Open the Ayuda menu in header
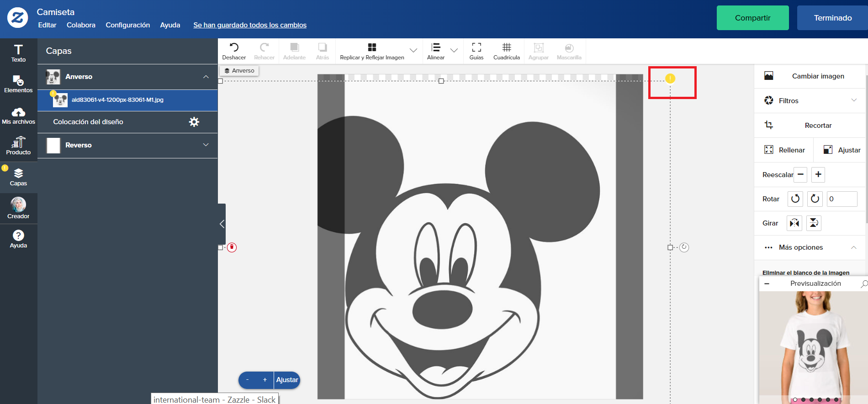 pyautogui.click(x=170, y=25)
